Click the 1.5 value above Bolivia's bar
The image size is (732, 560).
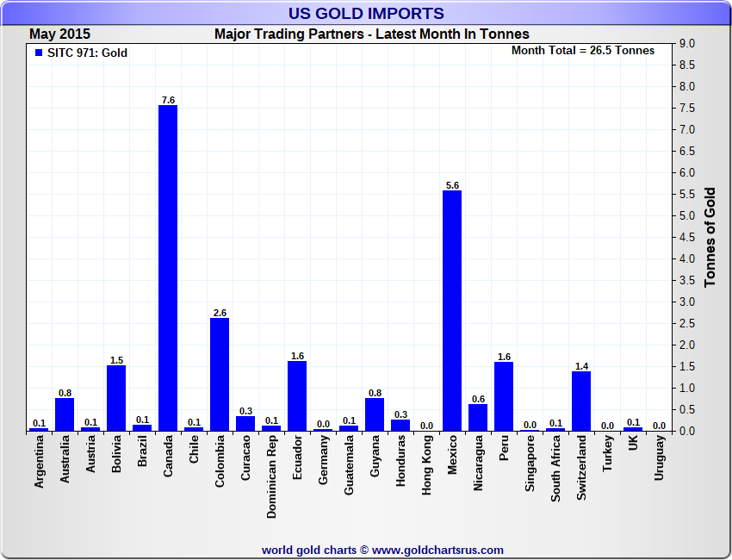click(116, 360)
